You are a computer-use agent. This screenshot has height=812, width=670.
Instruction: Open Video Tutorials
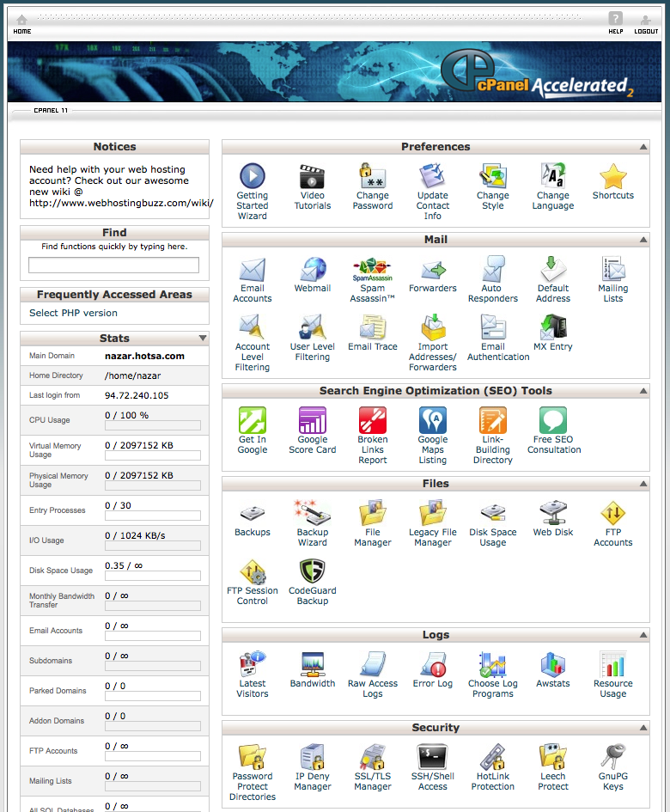coord(312,176)
